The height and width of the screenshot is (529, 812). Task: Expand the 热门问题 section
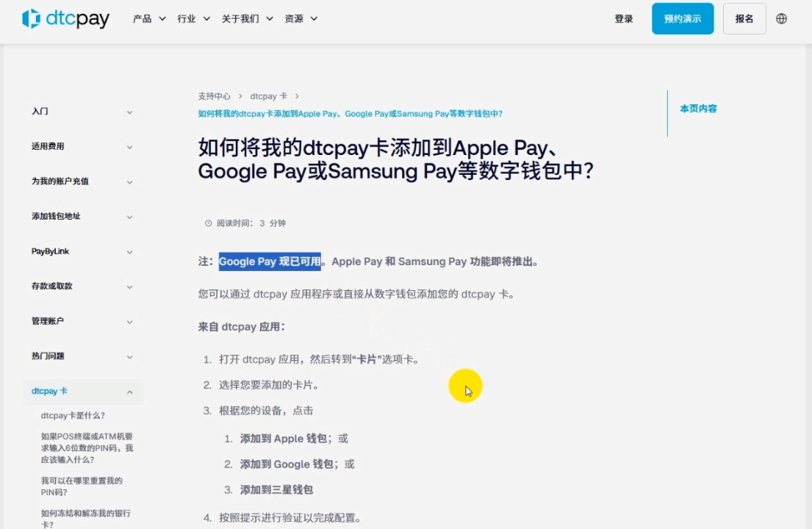pyautogui.click(x=82, y=356)
